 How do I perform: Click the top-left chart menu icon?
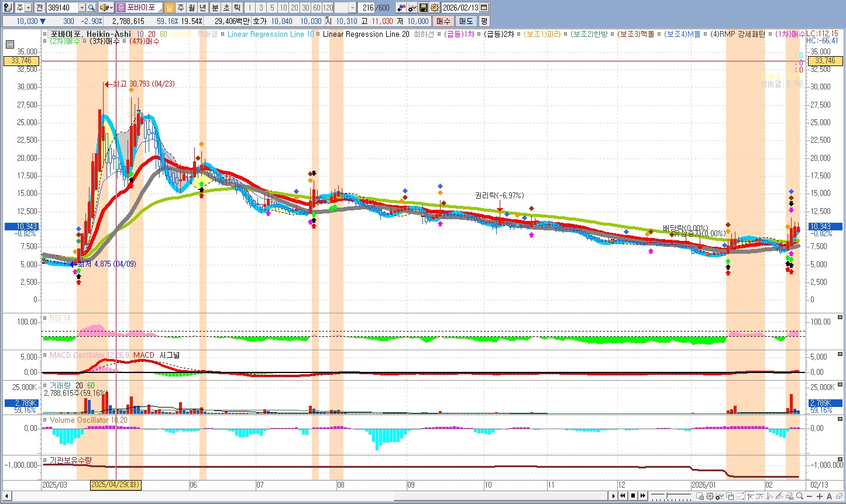click(8, 8)
